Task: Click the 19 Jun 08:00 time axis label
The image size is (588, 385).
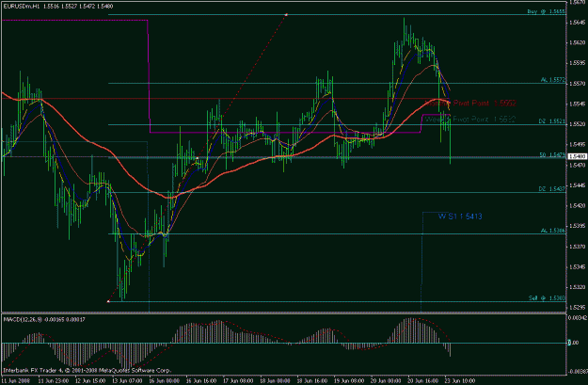Action: 349,380
